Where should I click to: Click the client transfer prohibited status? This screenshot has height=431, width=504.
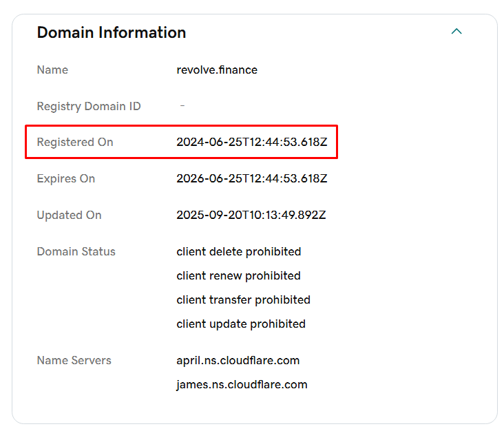[x=243, y=299]
